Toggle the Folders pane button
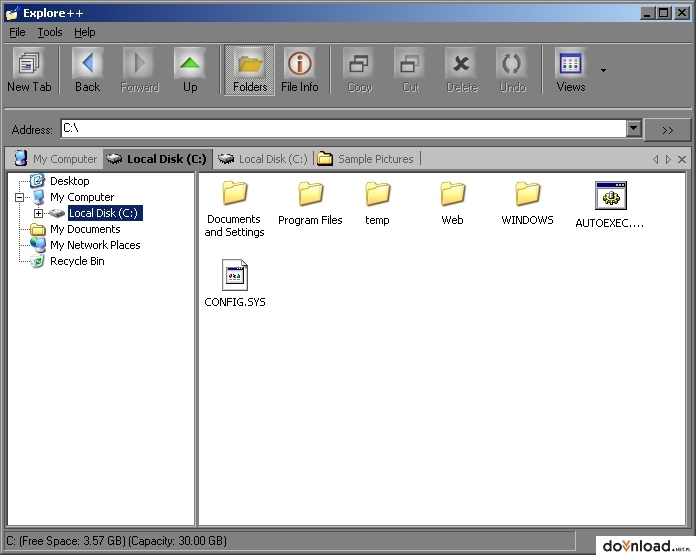 tap(250, 70)
